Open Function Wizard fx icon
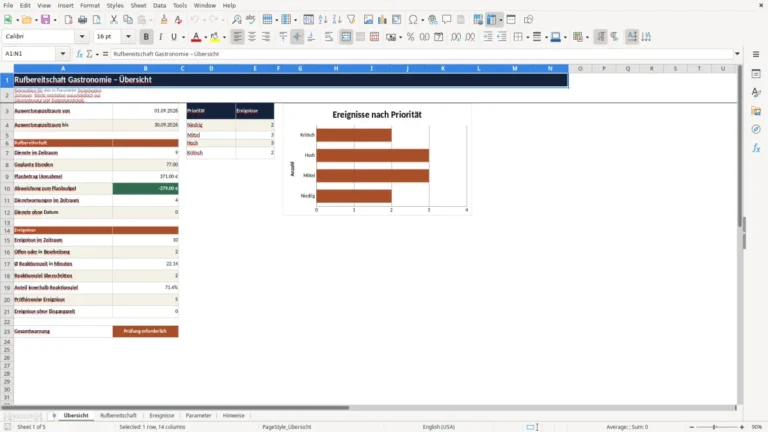 [x=79, y=54]
